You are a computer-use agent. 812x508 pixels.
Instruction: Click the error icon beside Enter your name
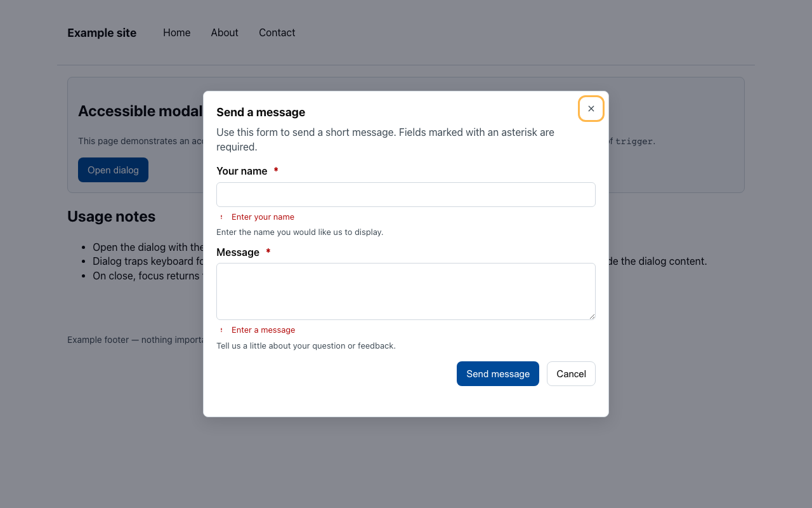[221, 217]
